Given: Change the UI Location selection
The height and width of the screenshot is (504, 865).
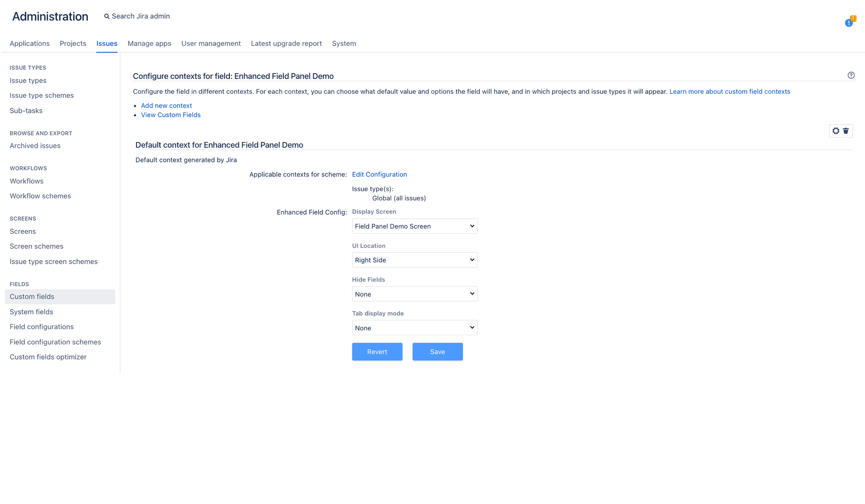Looking at the screenshot, I should [x=414, y=260].
